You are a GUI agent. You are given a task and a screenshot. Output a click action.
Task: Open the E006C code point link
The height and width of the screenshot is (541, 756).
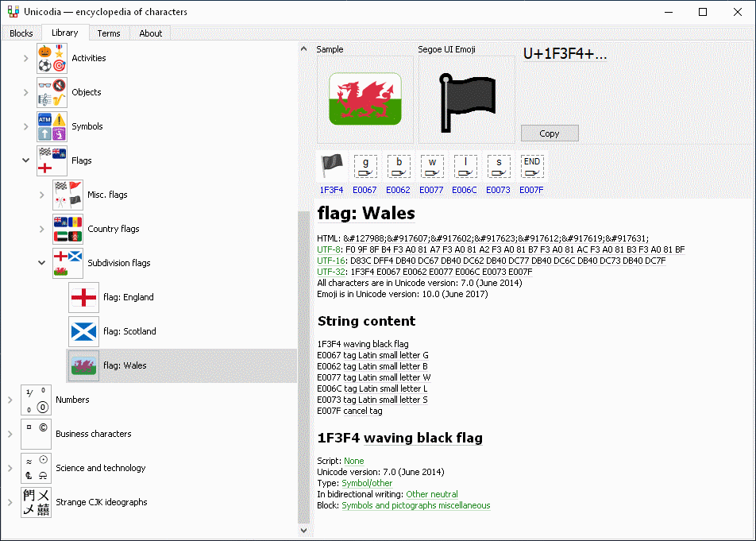pos(465,190)
